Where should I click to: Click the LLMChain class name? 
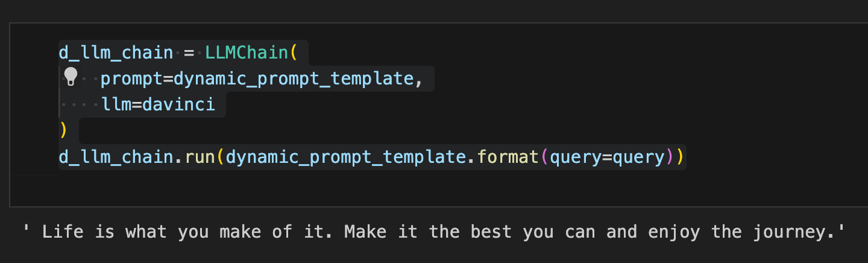coord(247,52)
